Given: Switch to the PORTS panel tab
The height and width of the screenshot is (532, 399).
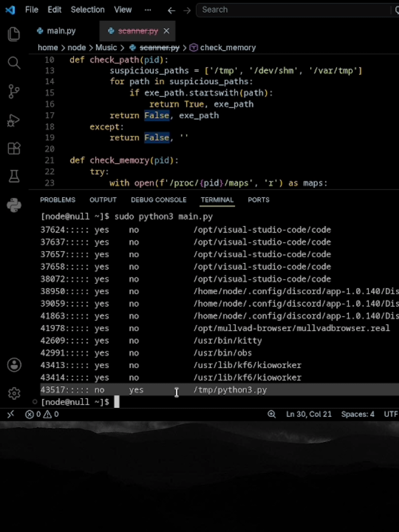Looking at the screenshot, I should (x=258, y=200).
